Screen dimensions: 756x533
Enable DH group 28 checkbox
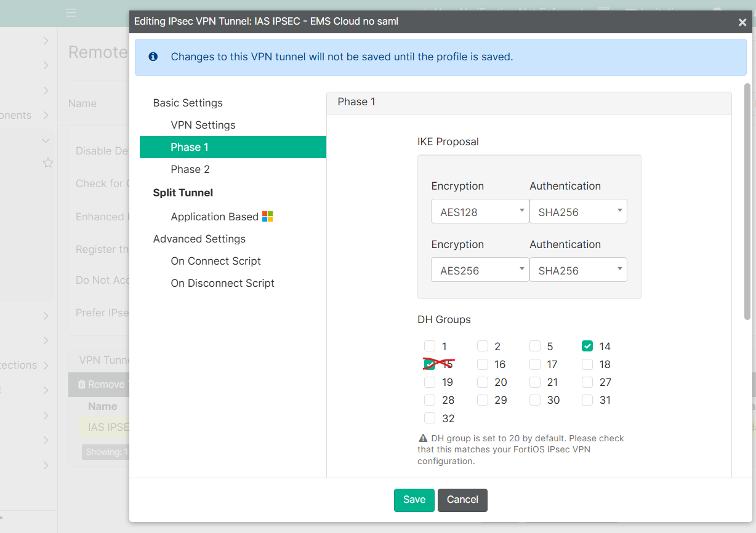click(430, 400)
